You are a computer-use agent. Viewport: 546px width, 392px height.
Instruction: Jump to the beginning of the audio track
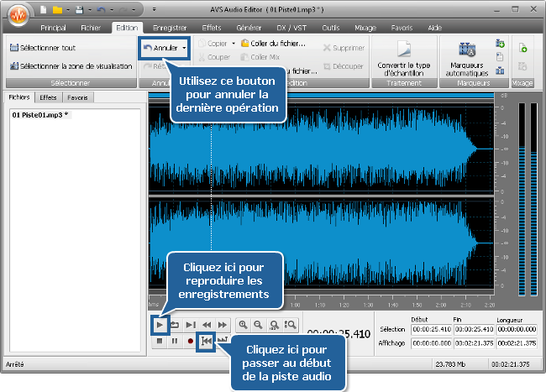[206, 341]
